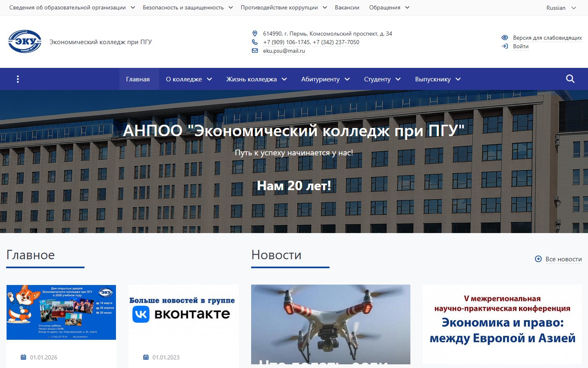The height and width of the screenshot is (368, 588).
Task: Open the ВКонтакте group banner thumbnail
Action: 184,312
